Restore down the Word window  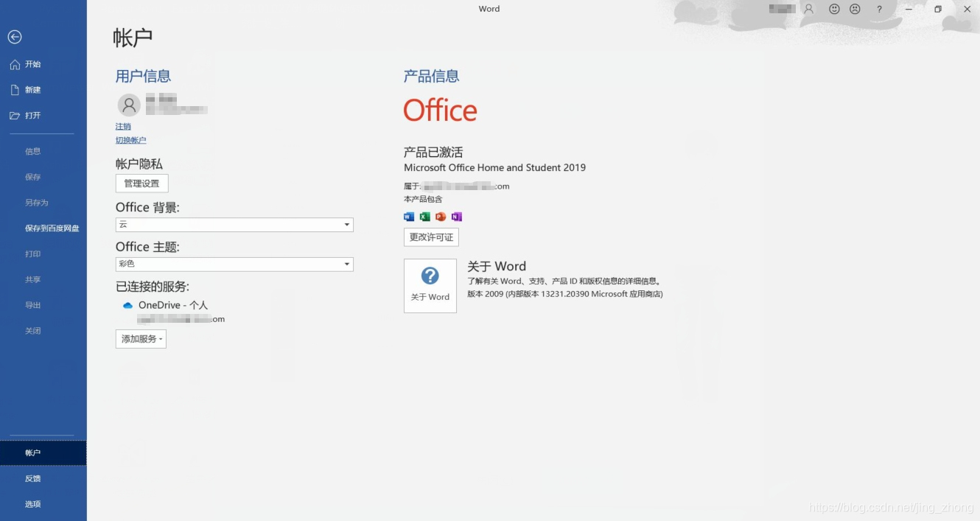(938, 9)
